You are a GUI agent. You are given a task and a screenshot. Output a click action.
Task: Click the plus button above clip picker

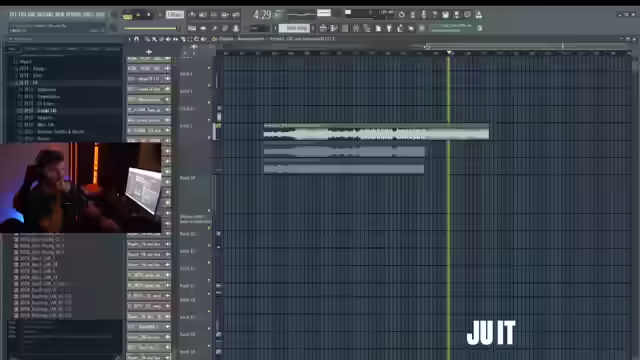coord(149,52)
